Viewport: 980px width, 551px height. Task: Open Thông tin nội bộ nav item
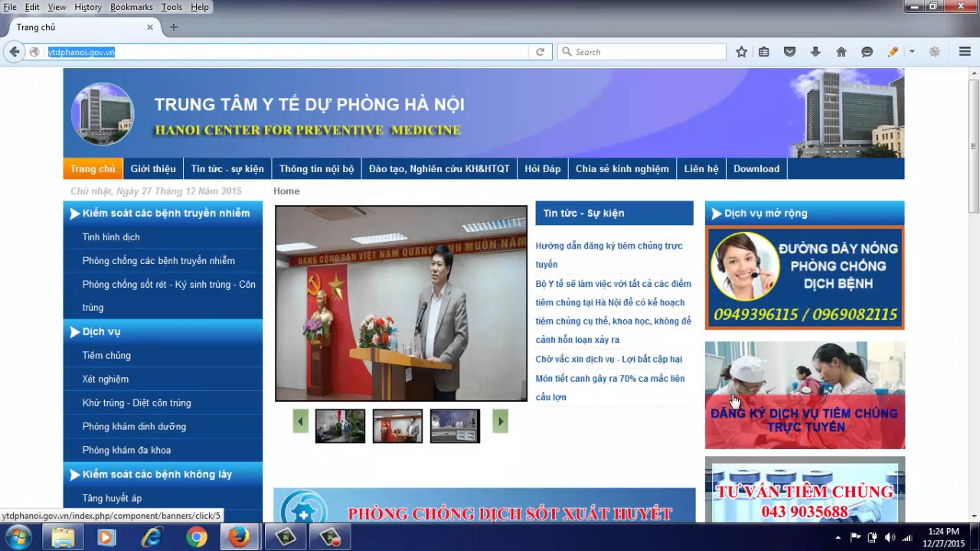point(316,169)
